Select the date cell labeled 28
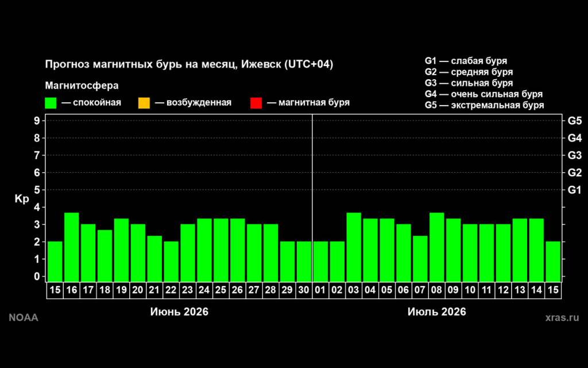 [x=270, y=290]
